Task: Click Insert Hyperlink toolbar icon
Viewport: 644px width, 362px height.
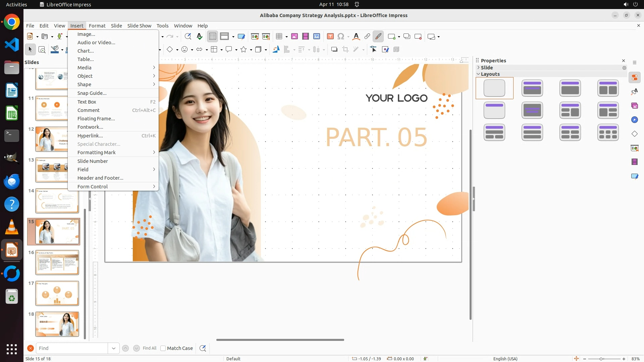Action: [367, 37]
